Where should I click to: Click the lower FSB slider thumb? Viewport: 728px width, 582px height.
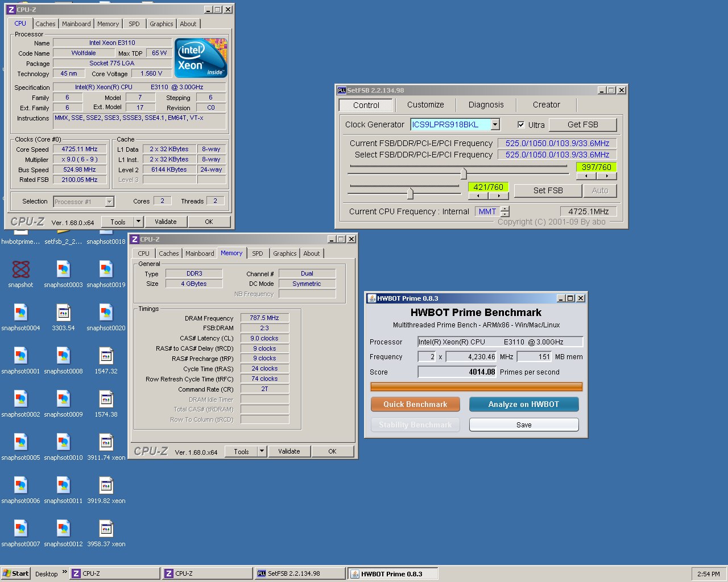tap(410, 193)
